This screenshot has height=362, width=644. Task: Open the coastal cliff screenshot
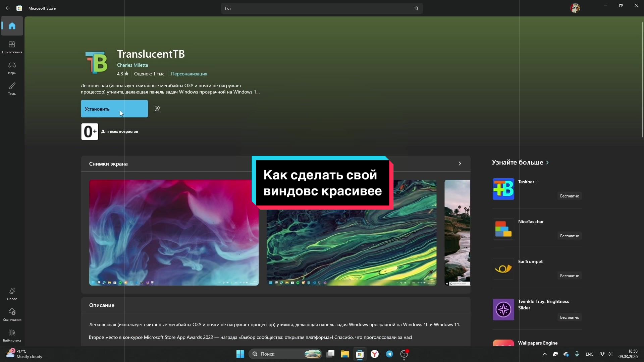[457, 233]
